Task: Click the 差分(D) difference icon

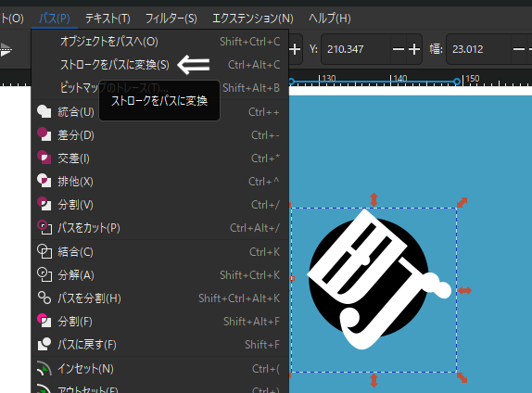Action: coord(44,134)
